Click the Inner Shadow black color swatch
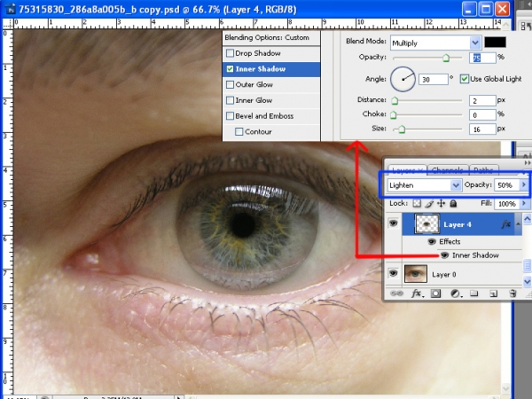 click(495, 43)
